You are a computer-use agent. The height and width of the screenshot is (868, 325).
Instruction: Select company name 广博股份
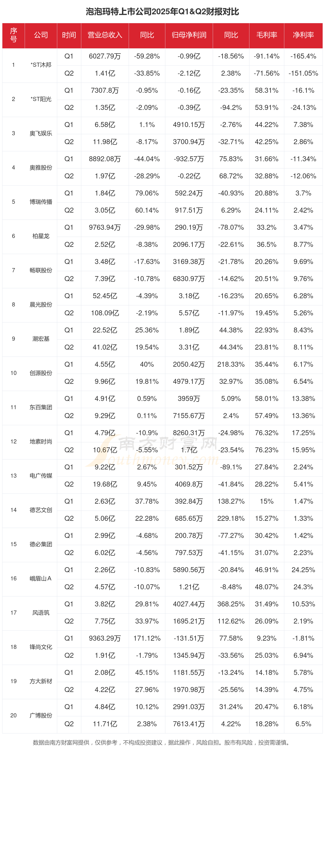click(41, 715)
